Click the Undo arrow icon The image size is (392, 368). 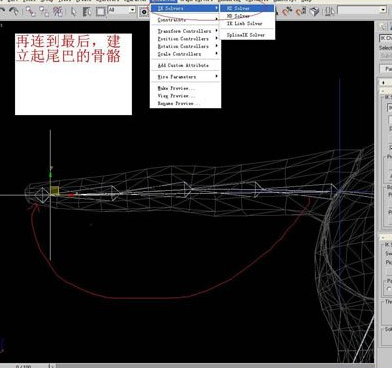[x=2, y=11]
